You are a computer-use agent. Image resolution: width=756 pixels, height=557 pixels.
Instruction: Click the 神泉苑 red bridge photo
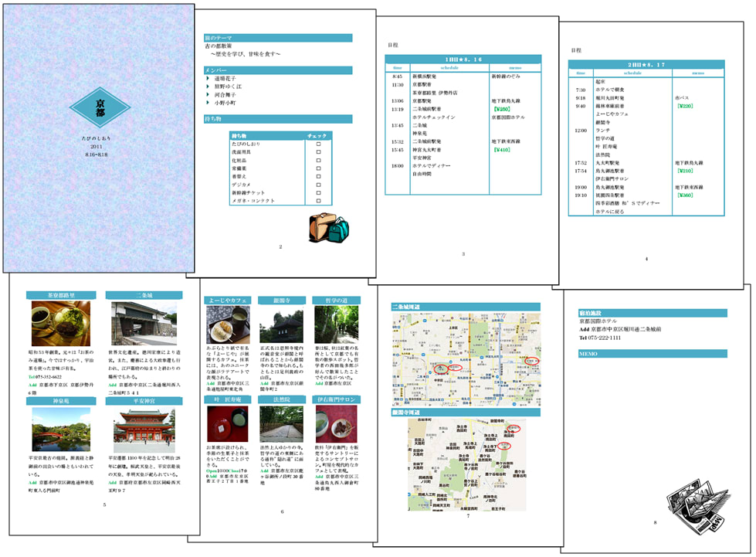click(61, 430)
